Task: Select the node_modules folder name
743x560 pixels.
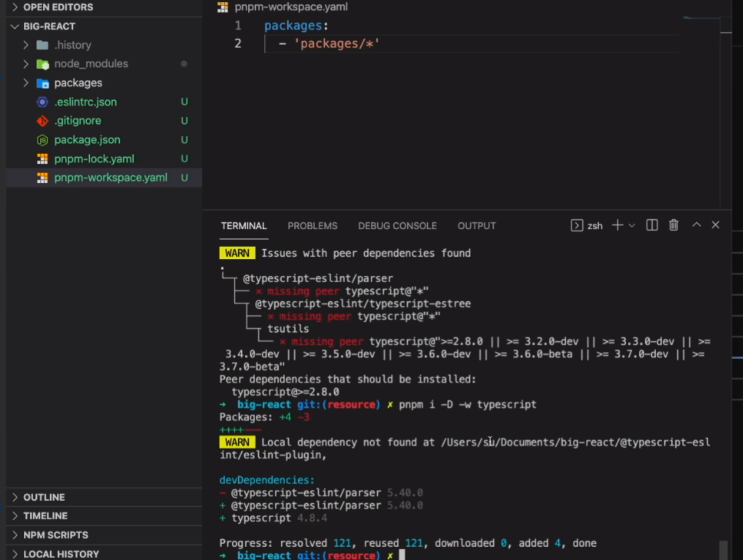Action: point(91,64)
